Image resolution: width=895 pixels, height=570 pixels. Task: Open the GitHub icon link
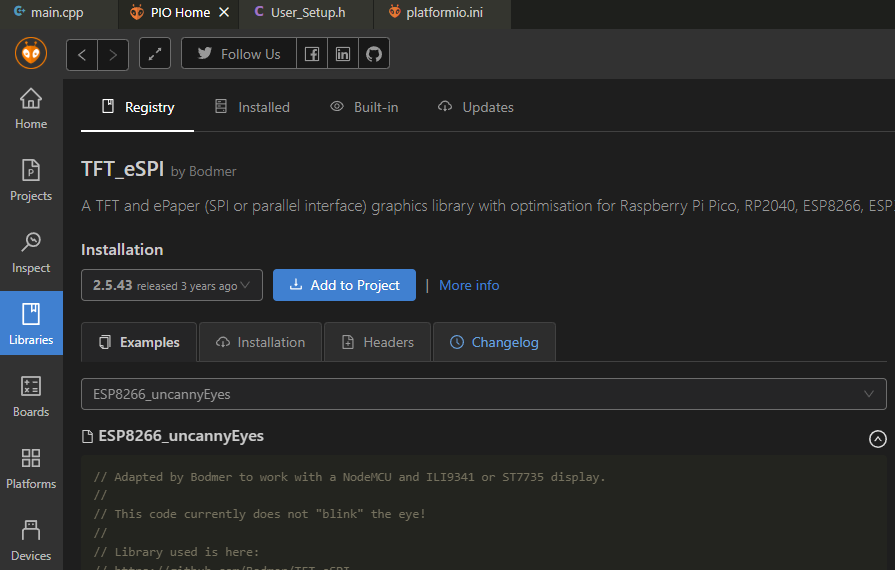pos(374,54)
